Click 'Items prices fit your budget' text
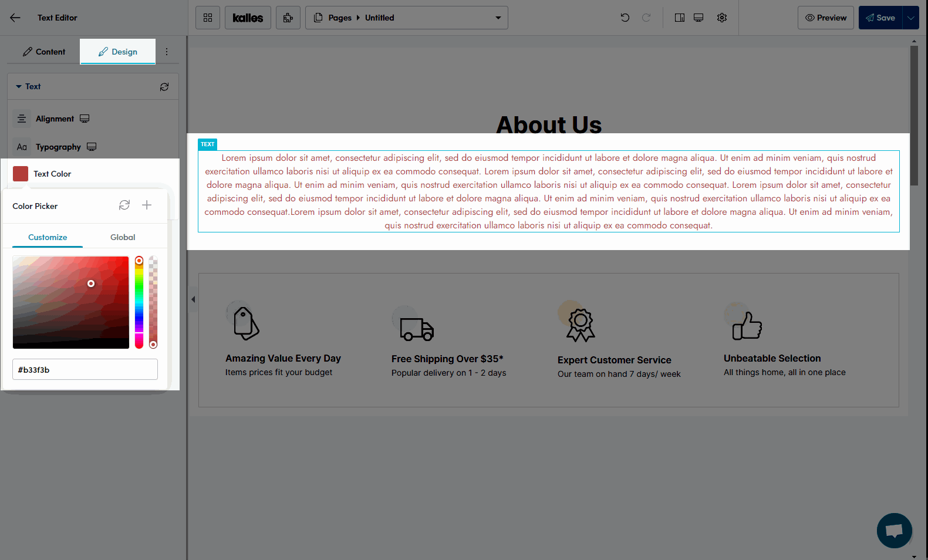Image resolution: width=928 pixels, height=560 pixels. coord(279,372)
